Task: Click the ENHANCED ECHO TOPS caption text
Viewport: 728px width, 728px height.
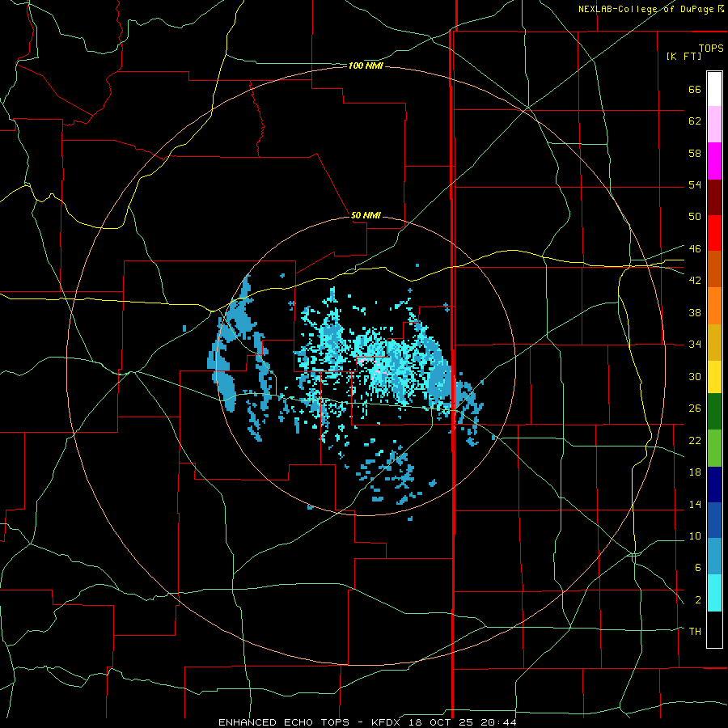Action: 284,722
